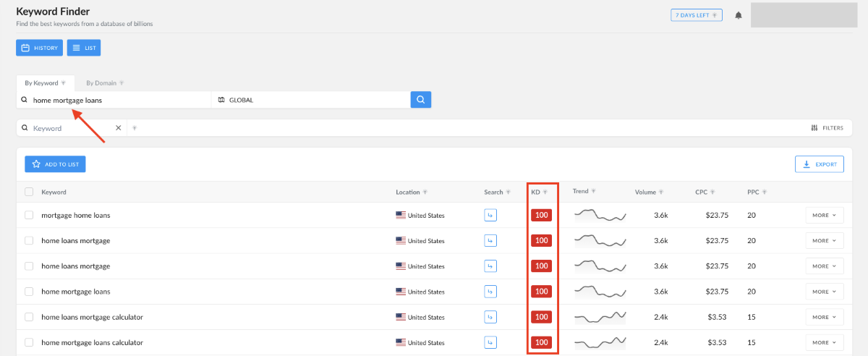
Task: View trend sparkline for home mortgage loans calculator
Action: click(600, 342)
